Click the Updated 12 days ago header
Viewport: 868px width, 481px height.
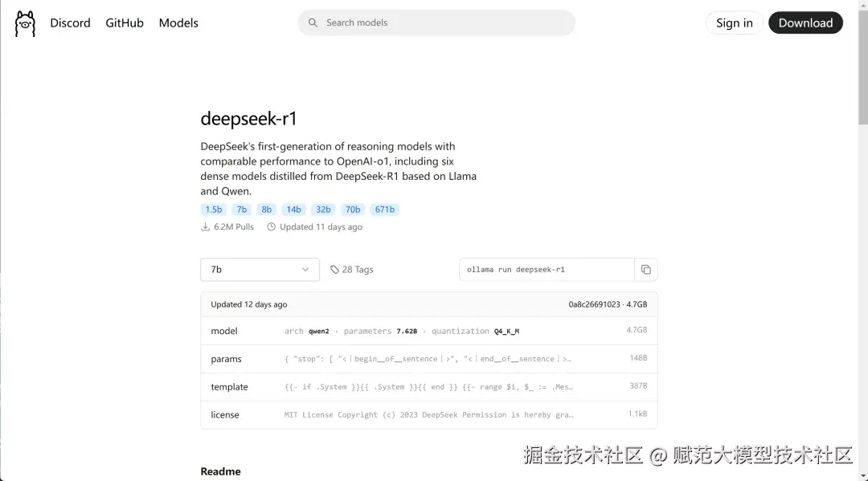pos(249,304)
